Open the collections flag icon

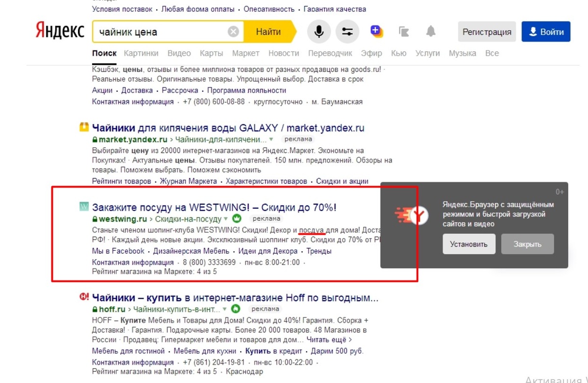pos(404,32)
